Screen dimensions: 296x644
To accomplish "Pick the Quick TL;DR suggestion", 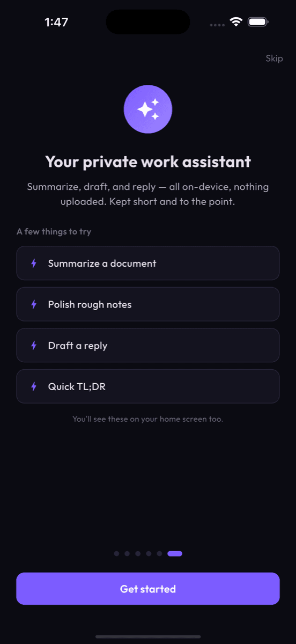I will coord(148,386).
